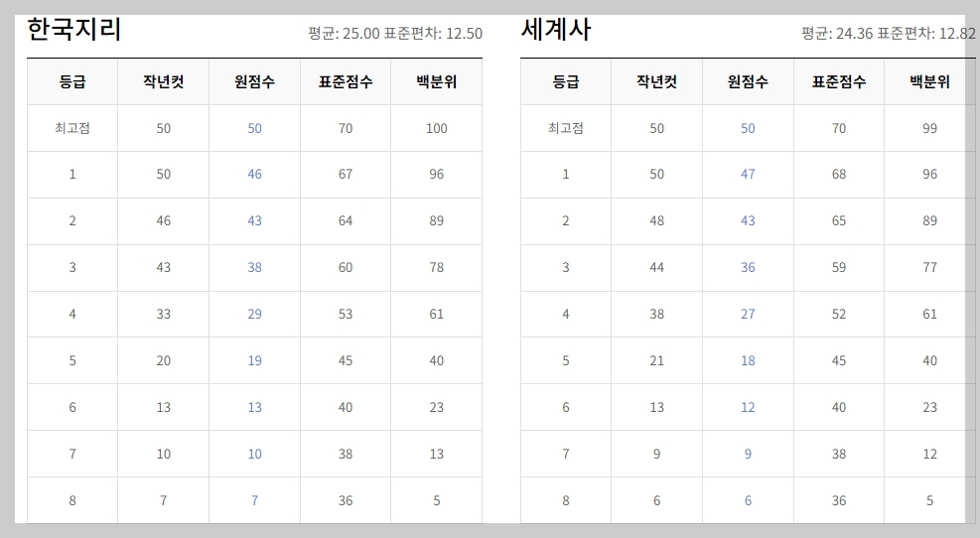The width and height of the screenshot is (980, 538).
Task: Click the 한국지리 table title
Action: 73,30
